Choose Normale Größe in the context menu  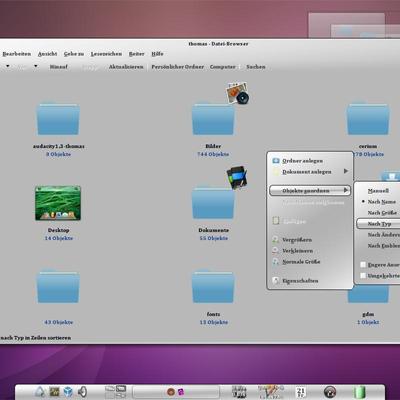click(x=310, y=262)
